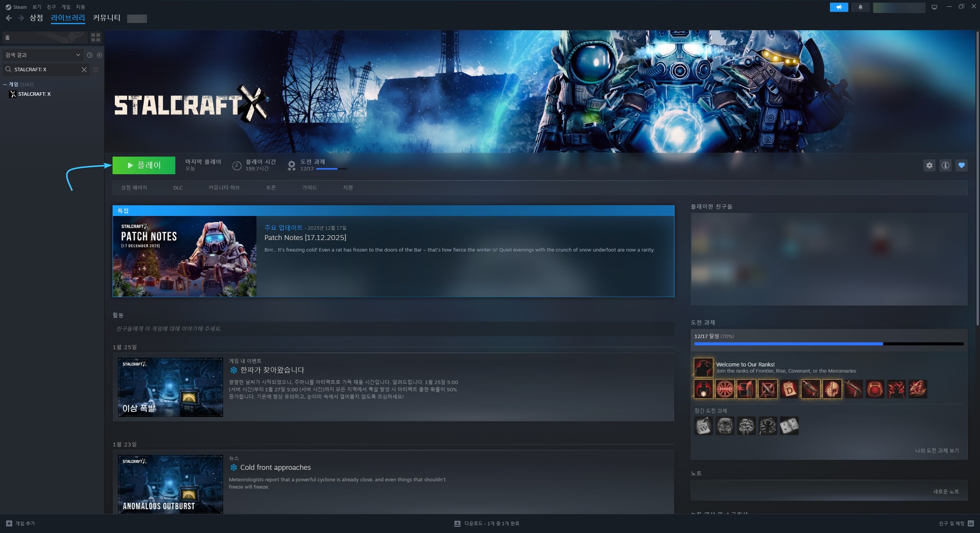Open the notifications bell icon
Screen dimensions: 980x533
point(860,7)
